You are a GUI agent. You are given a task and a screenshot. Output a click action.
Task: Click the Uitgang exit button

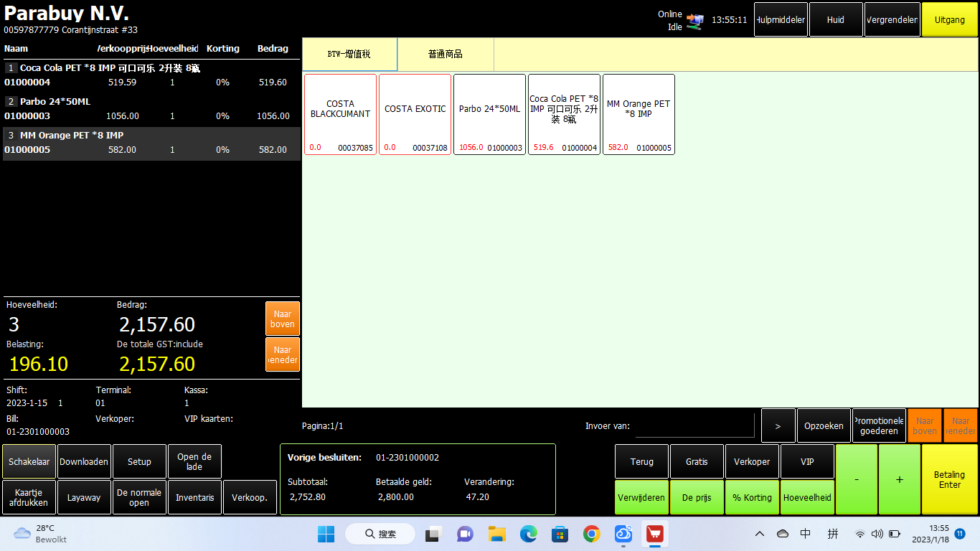(949, 20)
